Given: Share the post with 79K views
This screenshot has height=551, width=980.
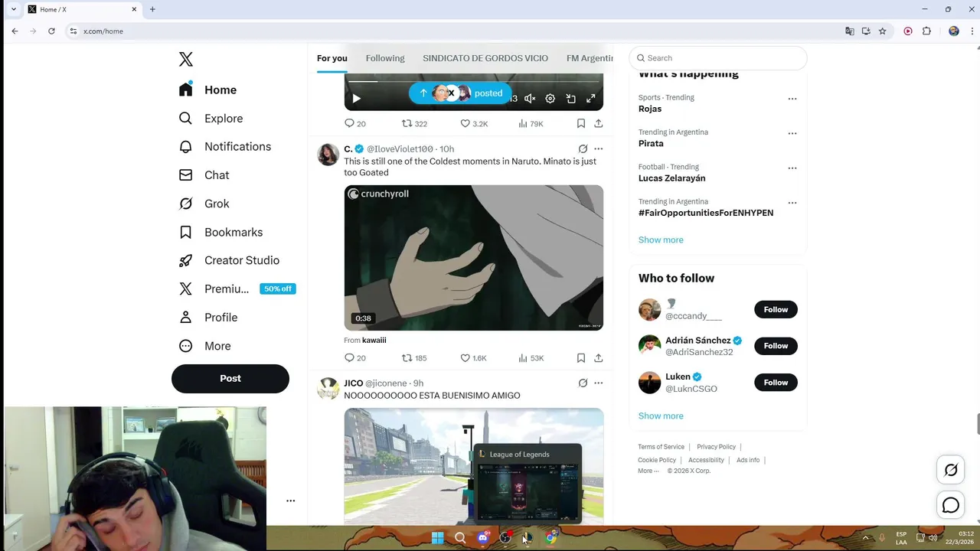Looking at the screenshot, I should [x=599, y=123].
